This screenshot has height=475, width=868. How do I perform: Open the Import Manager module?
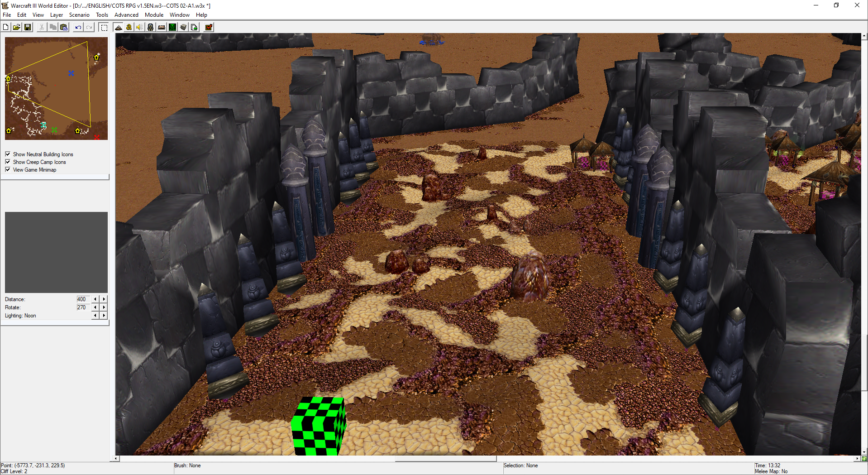(194, 27)
